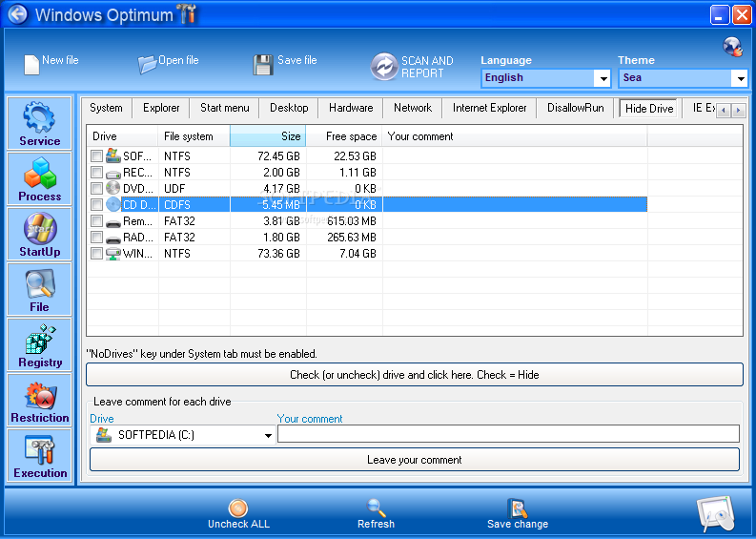
Task: Open the Service section
Action: pyautogui.click(x=39, y=123)
